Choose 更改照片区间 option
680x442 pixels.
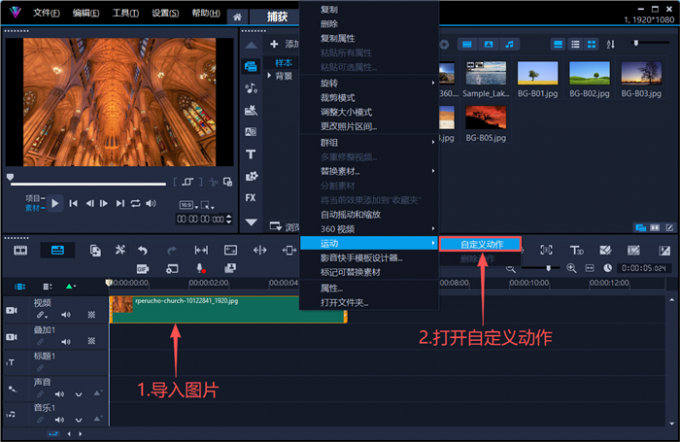(x=348, y=126)
